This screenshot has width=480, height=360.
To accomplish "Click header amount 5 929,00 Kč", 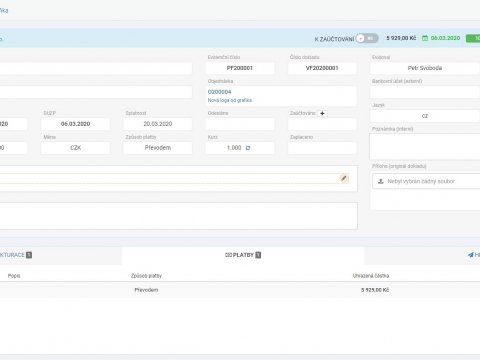I will tap(401, 38).
